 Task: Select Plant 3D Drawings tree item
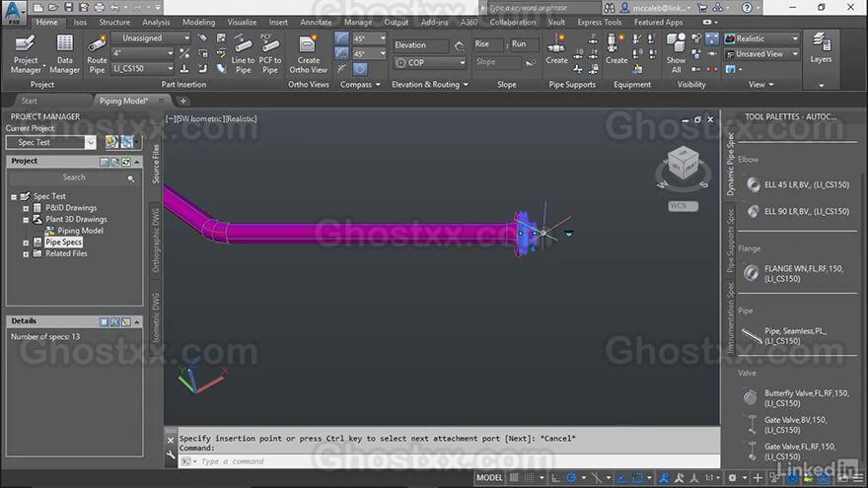pos(76,219)
